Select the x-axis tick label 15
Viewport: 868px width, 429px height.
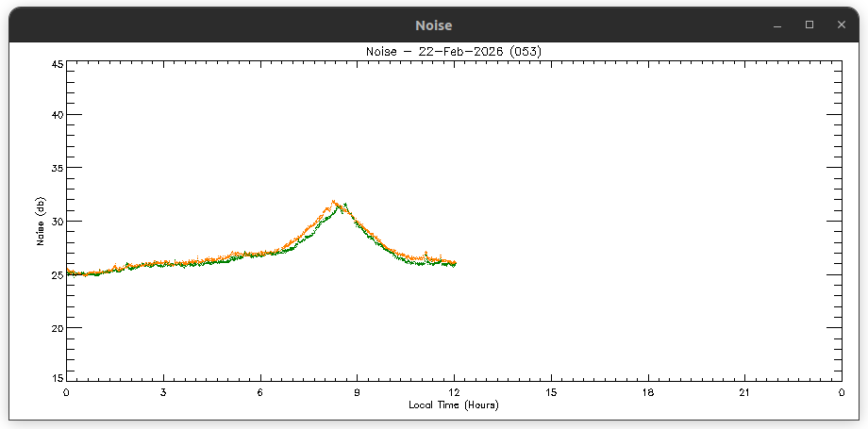[551, 391]
